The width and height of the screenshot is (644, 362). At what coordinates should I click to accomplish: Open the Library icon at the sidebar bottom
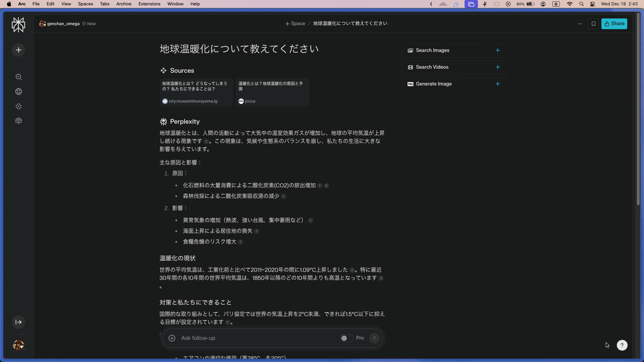pos(18,121)
